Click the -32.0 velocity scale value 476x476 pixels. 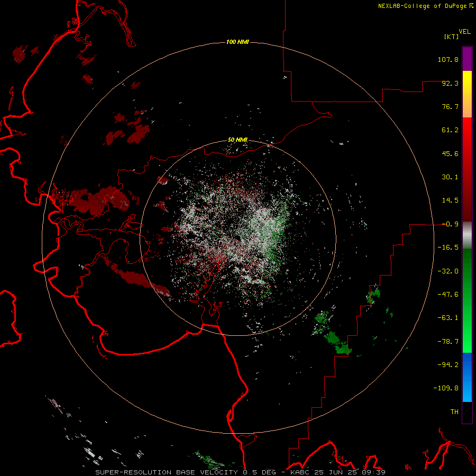[448, 271]
